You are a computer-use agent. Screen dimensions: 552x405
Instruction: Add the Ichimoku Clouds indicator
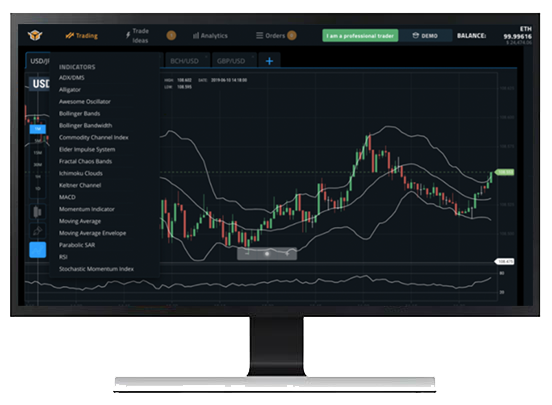click(x=81, y=173)
